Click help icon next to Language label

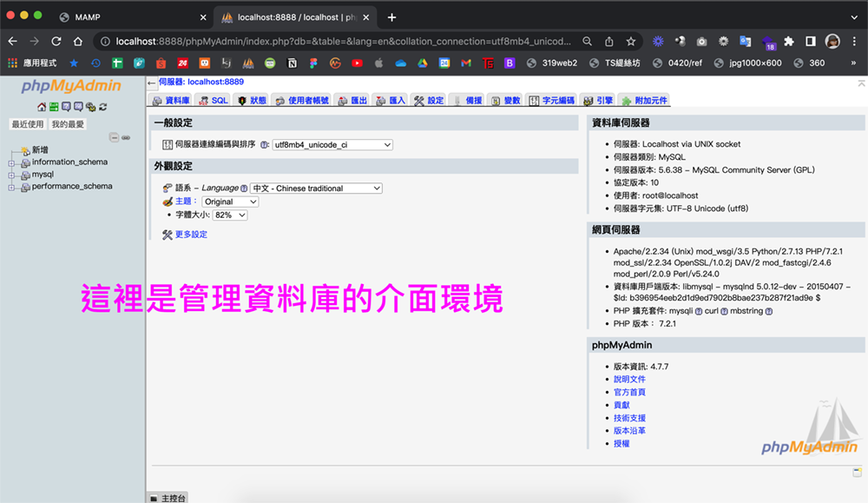244,189
